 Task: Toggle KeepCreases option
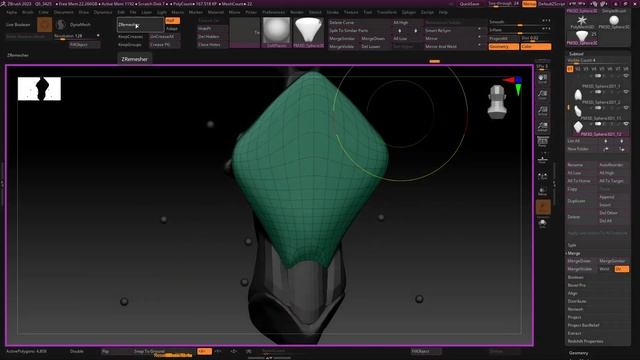[x=131, y=37]
